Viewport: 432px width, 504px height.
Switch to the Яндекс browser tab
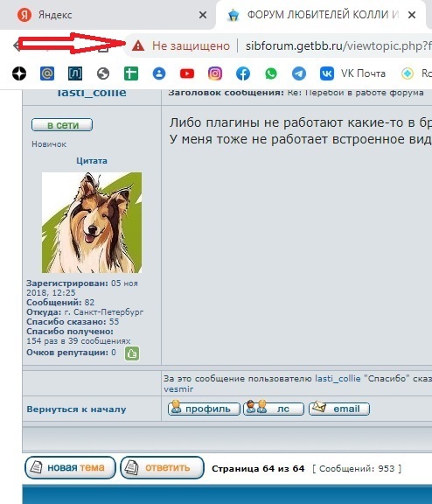coord(108,15)
